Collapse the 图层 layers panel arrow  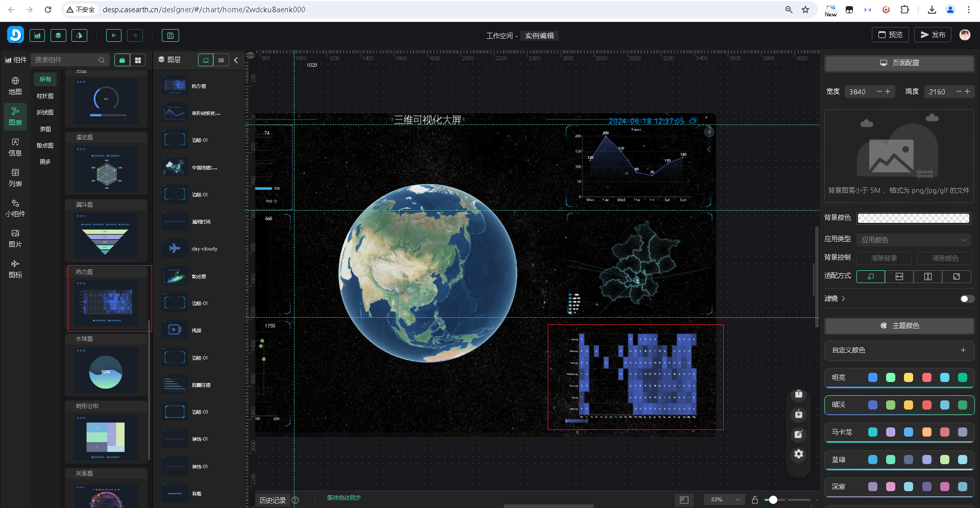(x=236, y=60)
